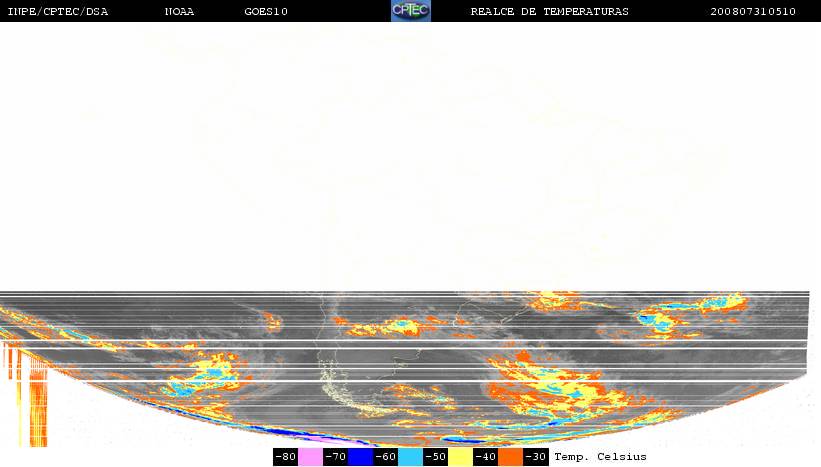Select the yellow -50 color swatch
Viewport: 821px width, 467px height.
pyautogui.click(x=461, y=457)
